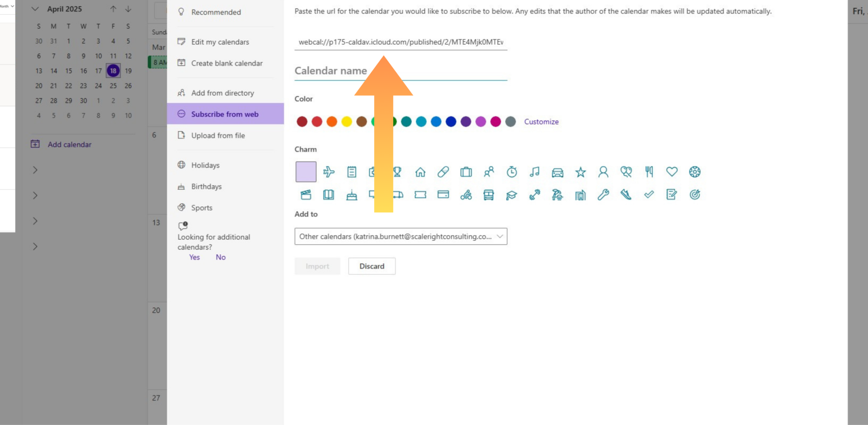Viewport: 868px width, 425px height.
Task: Choose the briefcase charm icon
Action: point(466,172)
